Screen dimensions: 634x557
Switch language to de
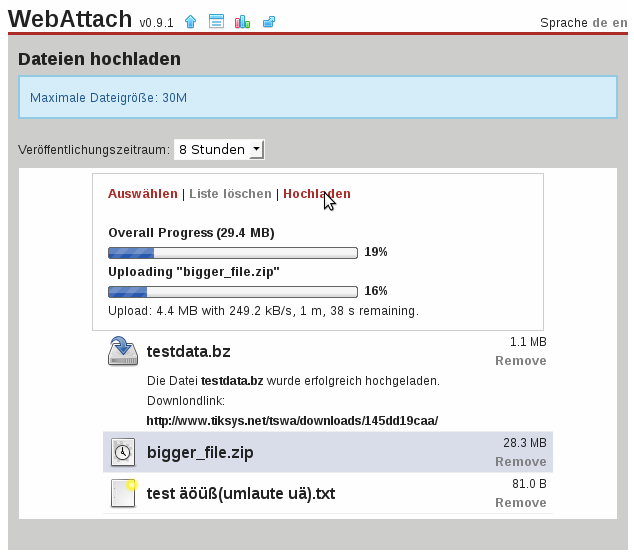point(600,23)
